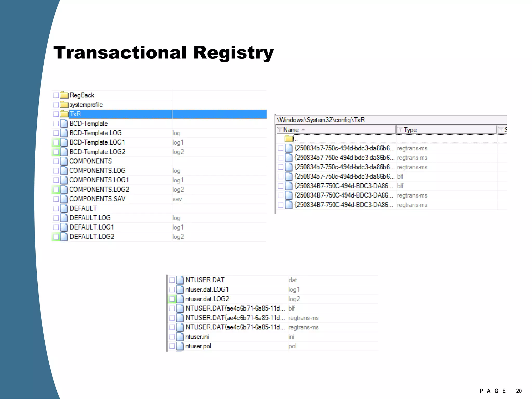Check the box for ntuser.dat.LOG2
The image size is (532, 399).
pos(172,299)
